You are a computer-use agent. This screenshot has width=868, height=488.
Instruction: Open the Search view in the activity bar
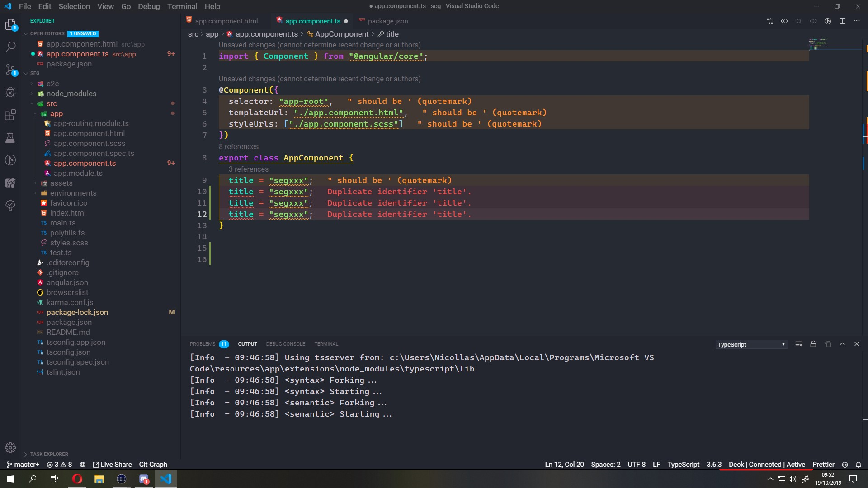pos(10,47)
